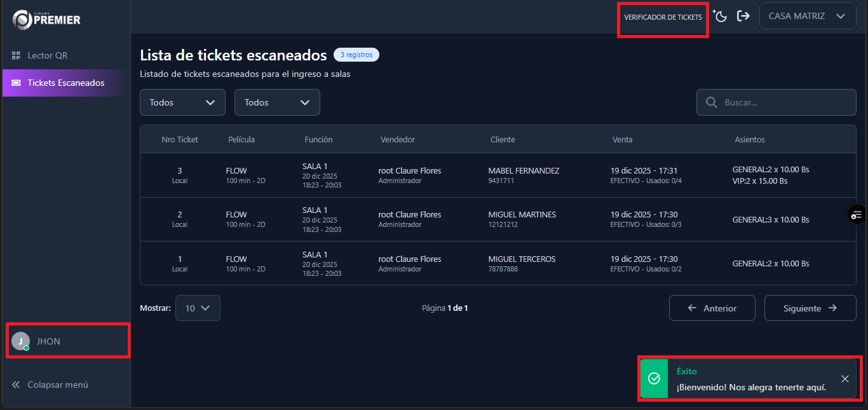Go to the next page with Siguiente
868x410 pixels.
(x=810, y=308)
